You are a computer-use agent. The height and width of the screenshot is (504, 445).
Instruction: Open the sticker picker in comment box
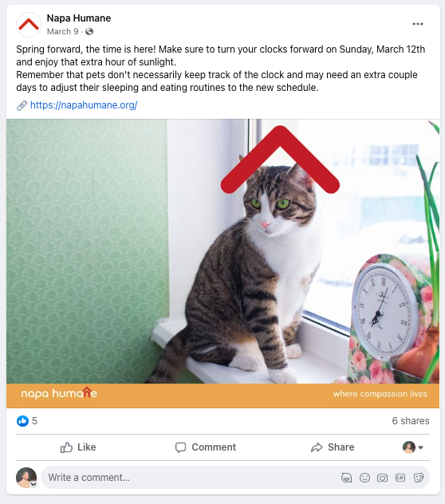[x=419, y=478]
